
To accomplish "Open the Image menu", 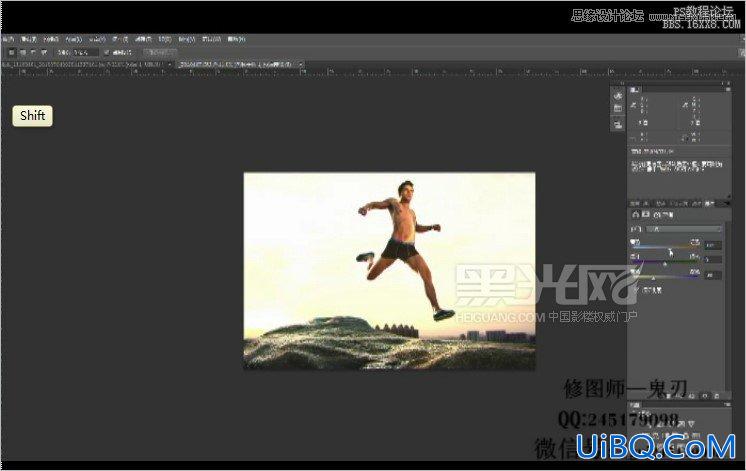I will pos(51,39).
